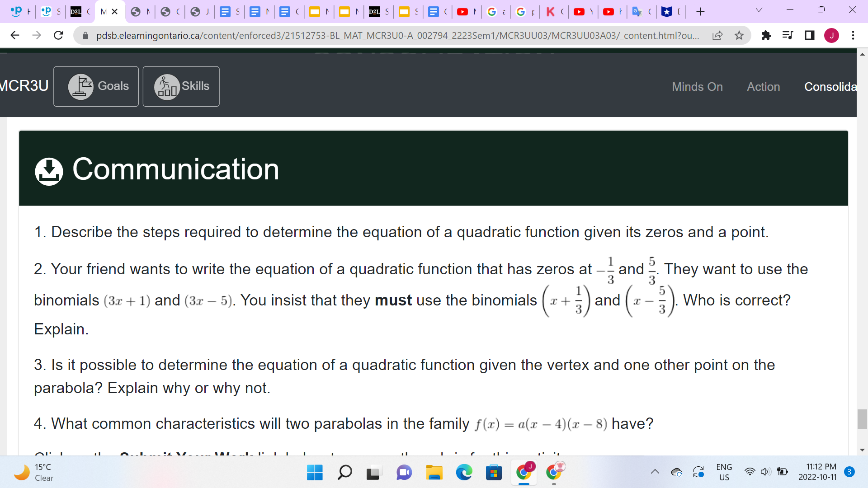Select the Minds On section
This screenshot has width=868, height=488.
[697, 86]
